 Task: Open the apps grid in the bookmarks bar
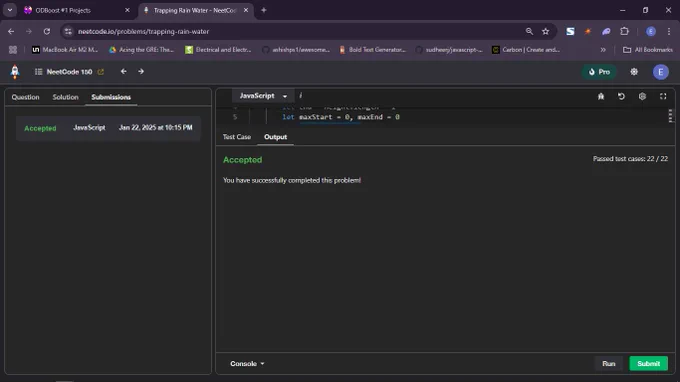tap(13, 50)
